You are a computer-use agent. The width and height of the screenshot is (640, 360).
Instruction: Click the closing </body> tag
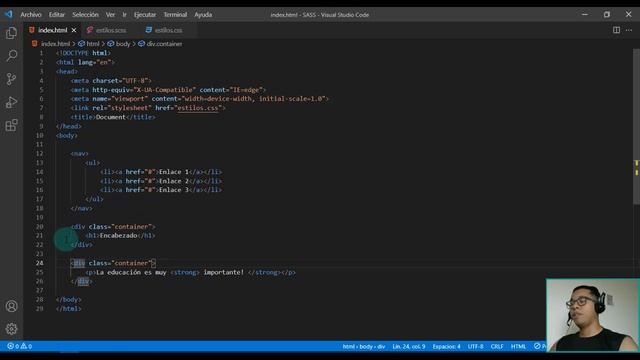pyautogui.click(x=69, y=300)
